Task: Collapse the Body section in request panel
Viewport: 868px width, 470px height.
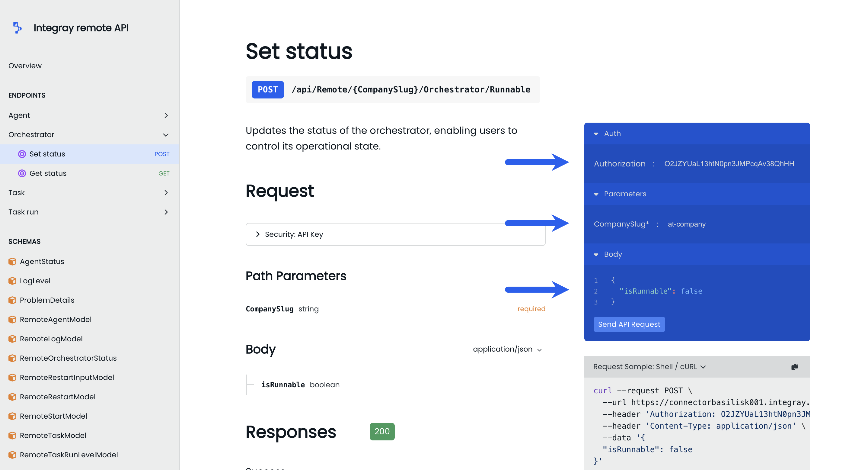Action: click(x=596, y=255)
